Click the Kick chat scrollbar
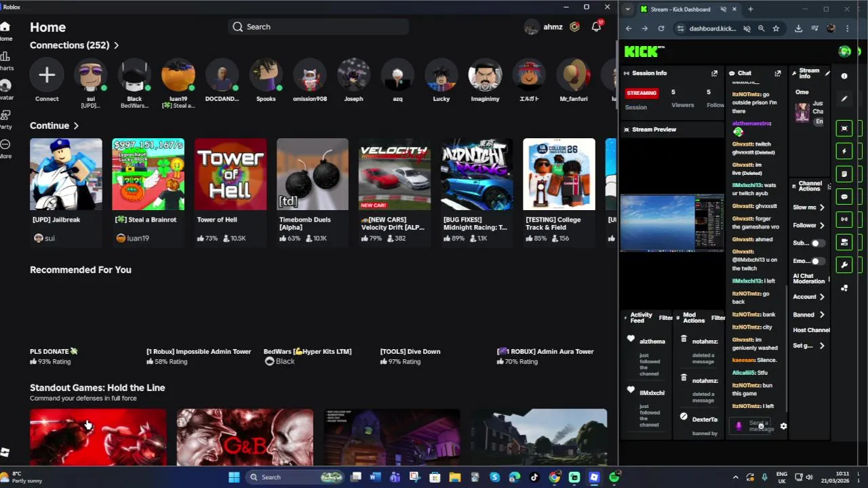Screen dimensions: 868x488 787,348
